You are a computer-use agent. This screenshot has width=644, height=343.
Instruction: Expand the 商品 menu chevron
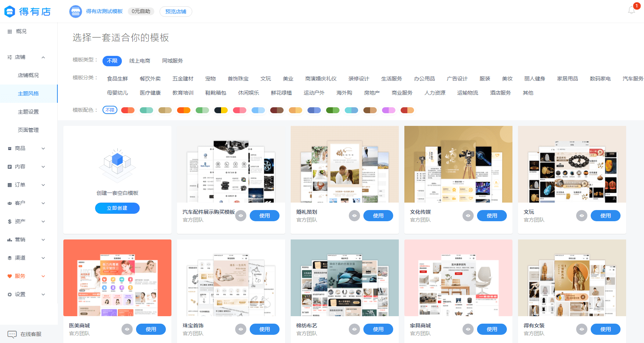coord(43,149)
